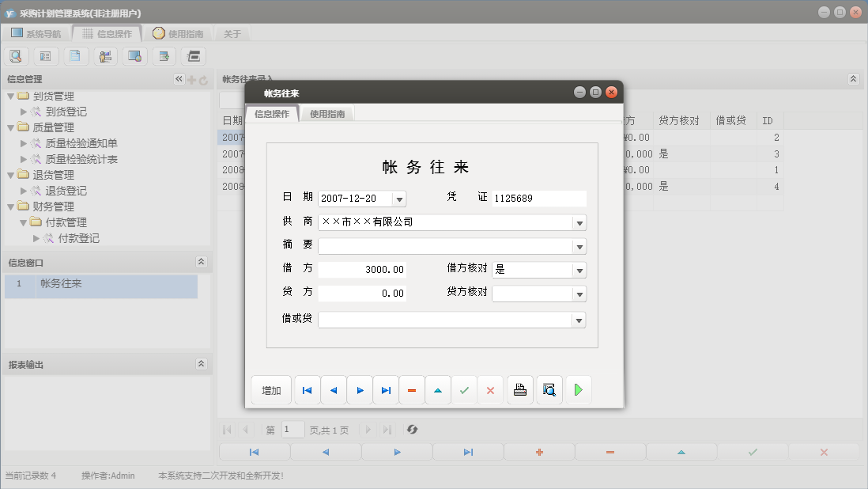Click the monitor with globe toolbar icon
Screen dimensions: 868x489
pyautogui.click(x=134, y=56)
